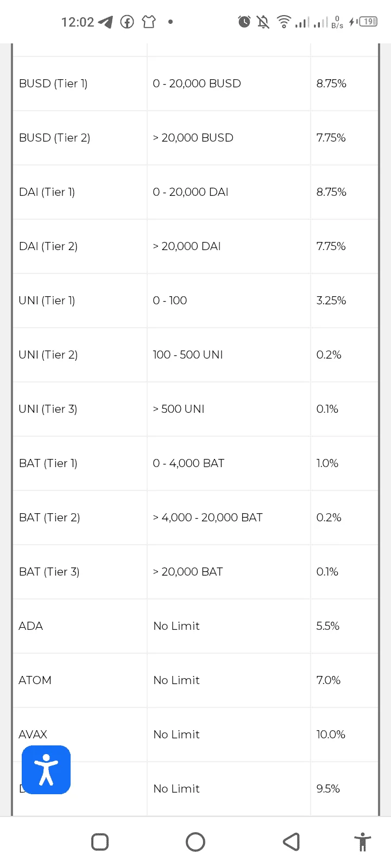The width and height of the screenshot is (391, 868).
Task: Click the UNI (Tier 2) row label
Action: [48, 355]
